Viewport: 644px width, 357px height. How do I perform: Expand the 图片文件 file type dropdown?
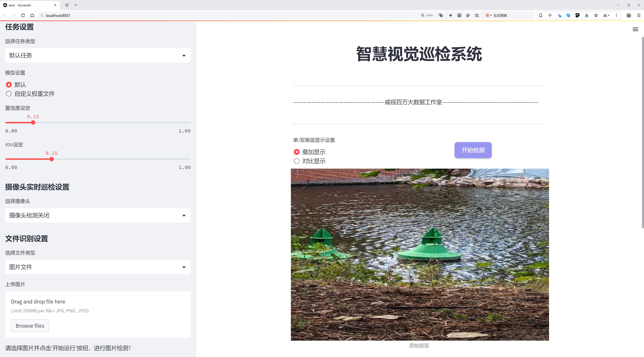pyautogui.click(x=98, y=267)
